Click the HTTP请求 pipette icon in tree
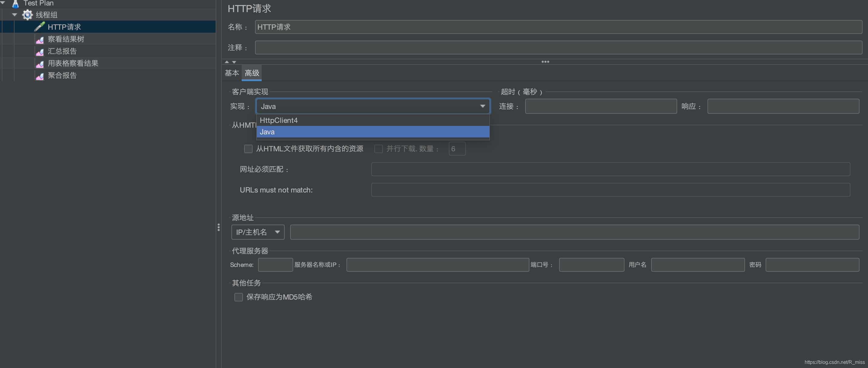 tap(40, 27)
